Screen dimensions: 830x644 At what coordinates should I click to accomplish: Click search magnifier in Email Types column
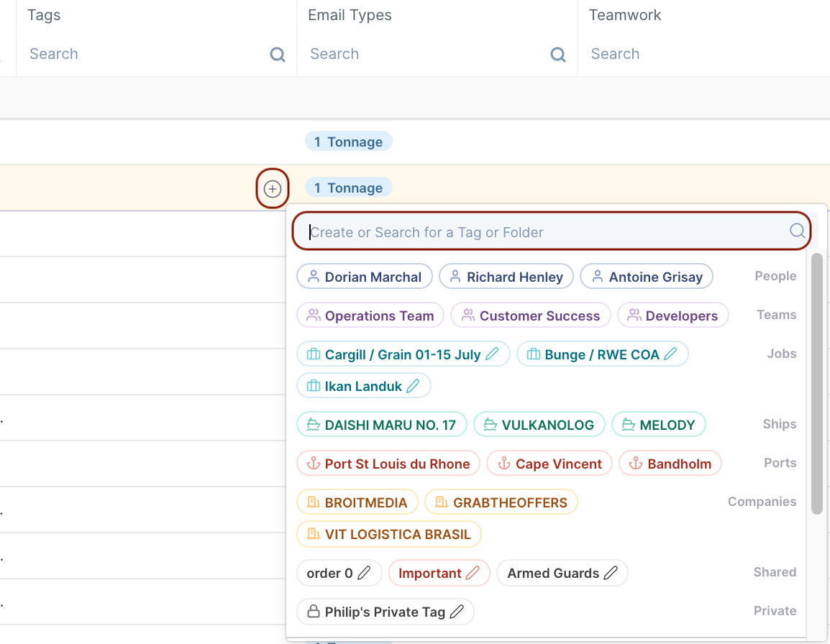coord(558,55)
